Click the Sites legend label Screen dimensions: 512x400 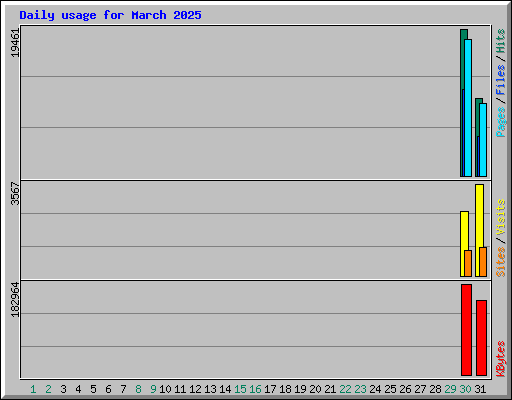[x=501, y=262]
